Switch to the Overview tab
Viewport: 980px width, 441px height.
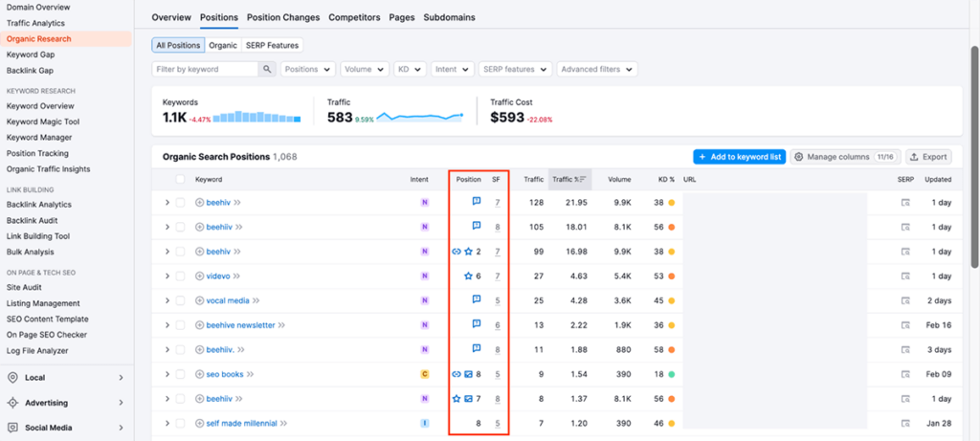pyautogui.click(x=171, y=17)
